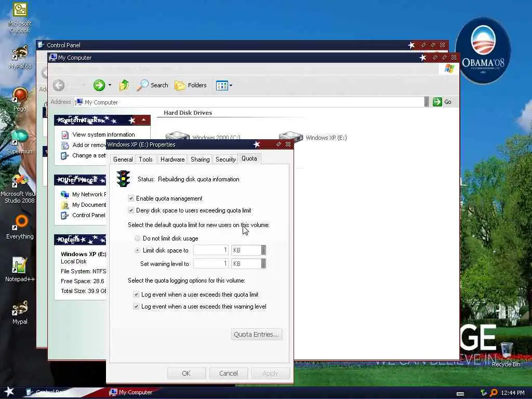This screenshot has height=399, width=532.
Task: Open Control Panel link in Other Places
Action: tap(83, 215)
